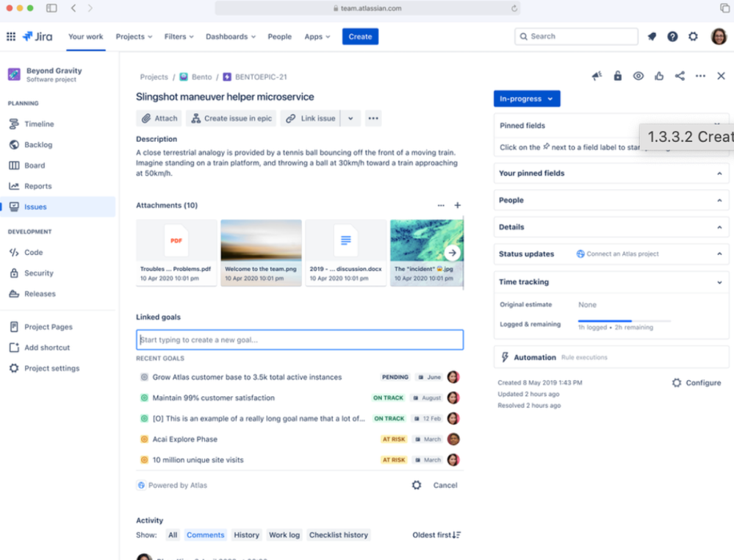Switch to the Your work tab
734x560 pixels.
(85, 36)
